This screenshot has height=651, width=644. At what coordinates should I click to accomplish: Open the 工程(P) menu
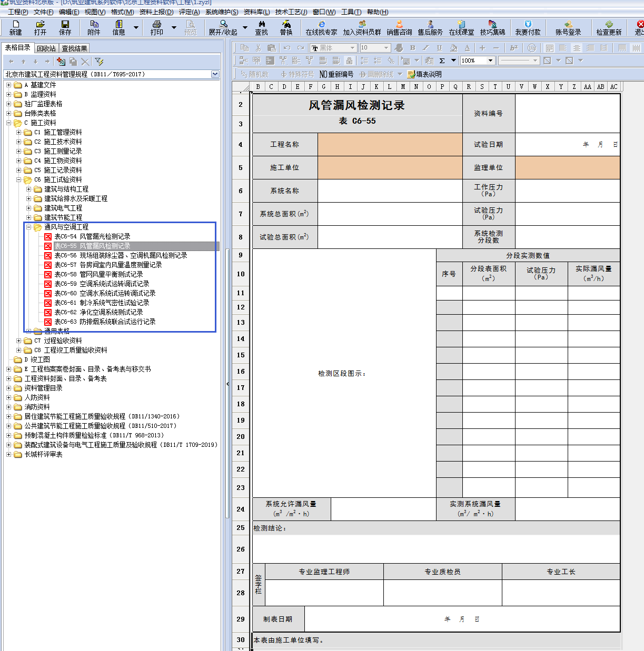(x=18, y=12)
